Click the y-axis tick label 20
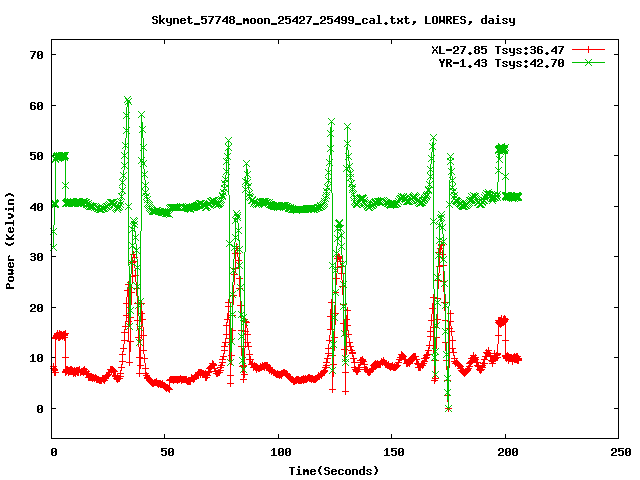The height and width of the screenshot is (480, 640). pos(36,308)
